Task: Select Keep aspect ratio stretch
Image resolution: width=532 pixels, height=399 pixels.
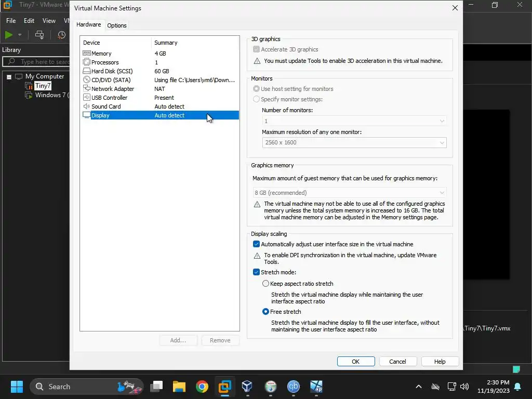Action: coord(265,283)
